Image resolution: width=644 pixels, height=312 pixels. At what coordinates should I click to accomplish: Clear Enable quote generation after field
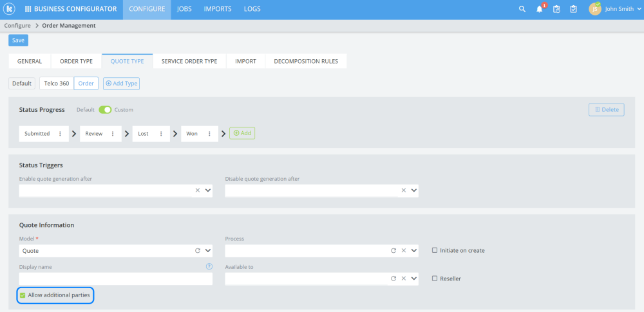[198, 190]
